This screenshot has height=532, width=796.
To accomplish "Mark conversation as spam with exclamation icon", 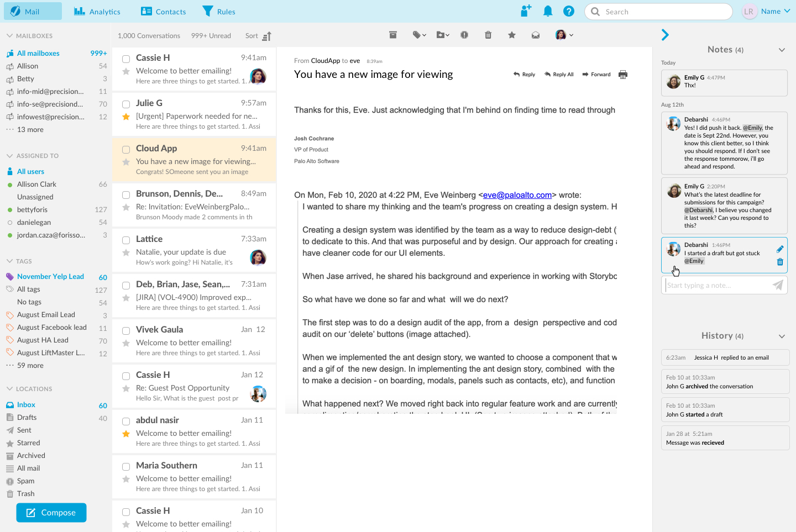I will click(x=464, y=35).
